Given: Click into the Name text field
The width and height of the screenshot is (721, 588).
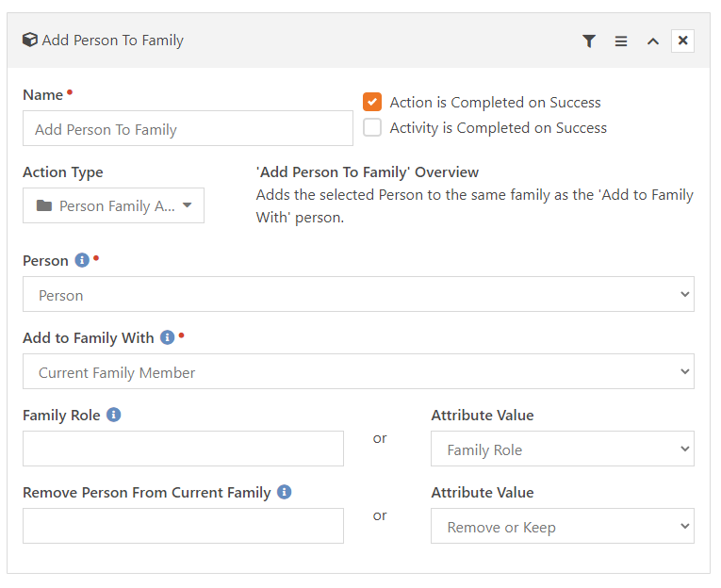Looking at the screenshot, I should pos(188,128).
